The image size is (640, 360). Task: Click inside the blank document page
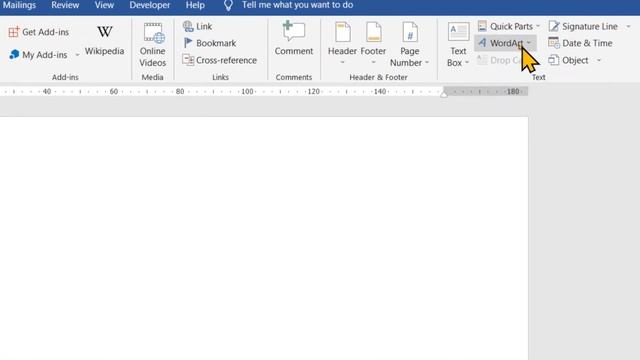click(x=264, y=238)
